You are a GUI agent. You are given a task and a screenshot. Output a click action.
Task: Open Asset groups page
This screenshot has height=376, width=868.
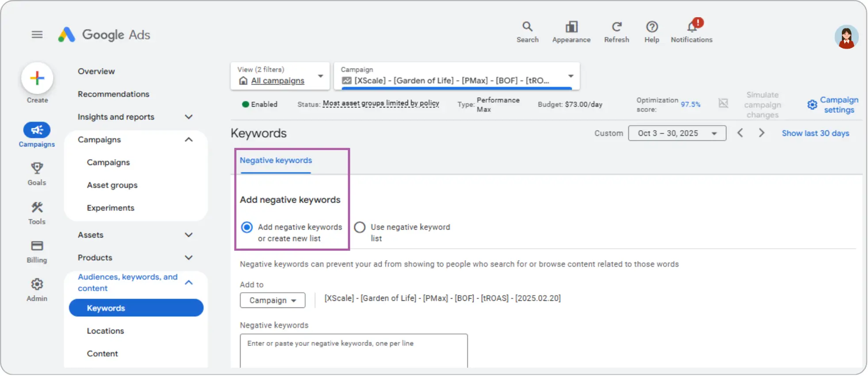112,185
